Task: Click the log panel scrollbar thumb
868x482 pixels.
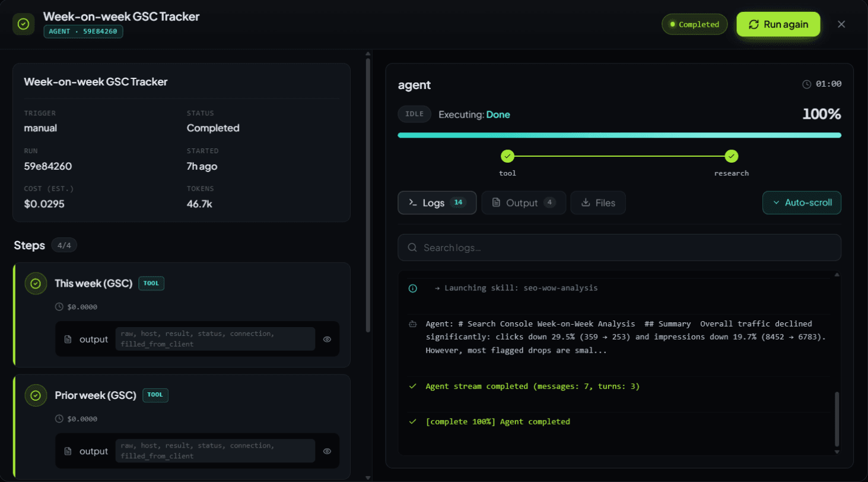Action: tap(837, 418)
